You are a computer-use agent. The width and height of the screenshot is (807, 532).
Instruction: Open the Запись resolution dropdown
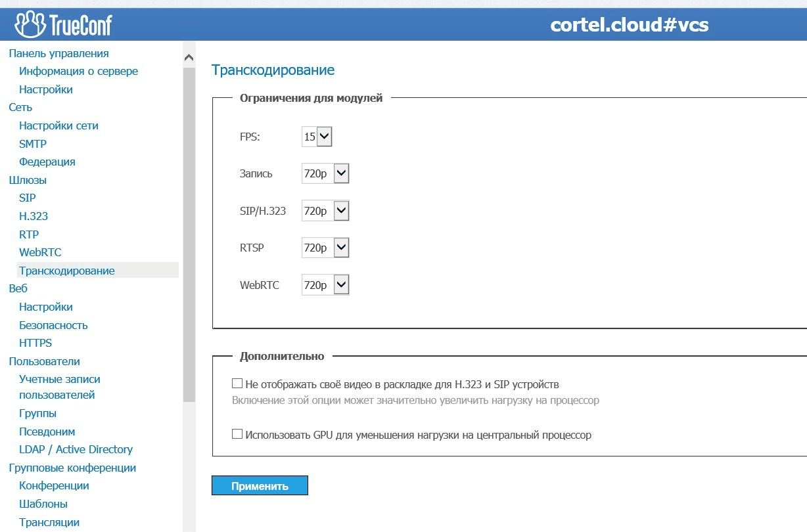click(325, 174)
